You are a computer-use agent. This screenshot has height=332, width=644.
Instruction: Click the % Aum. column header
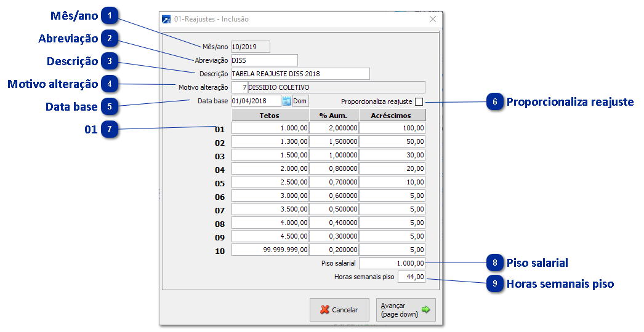pyautogui.click(x=334, y=115)
